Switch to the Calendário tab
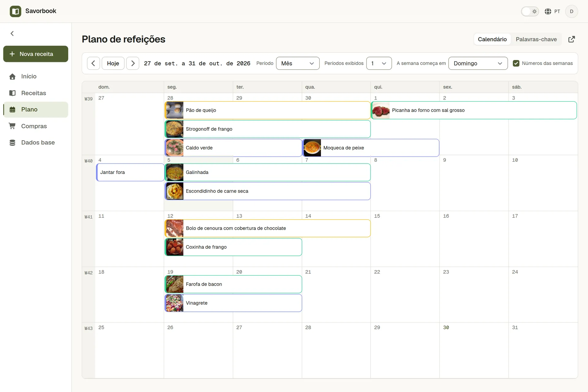This screenshot has width=588, height=392. click(x=492, y=39)
